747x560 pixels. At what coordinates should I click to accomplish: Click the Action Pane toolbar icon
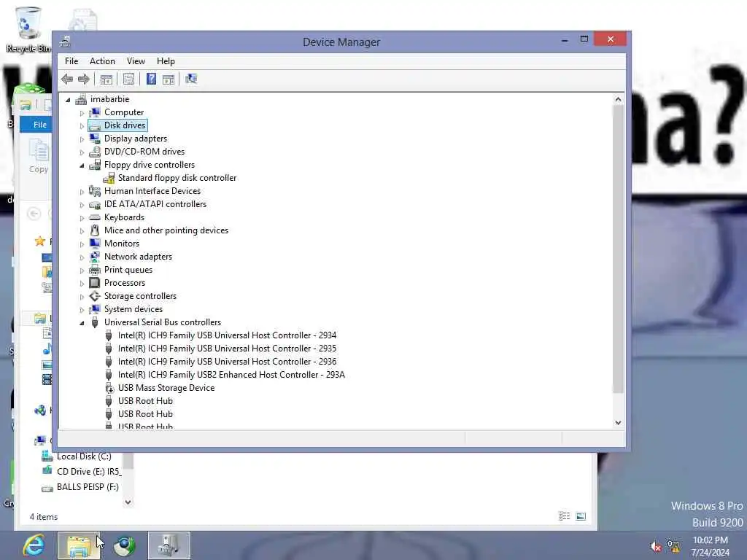[x=169, y=79]
